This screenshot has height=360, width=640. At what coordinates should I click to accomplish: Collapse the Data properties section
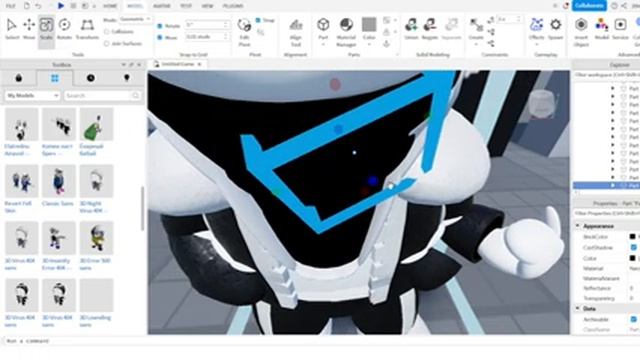(x=578, y=309)
